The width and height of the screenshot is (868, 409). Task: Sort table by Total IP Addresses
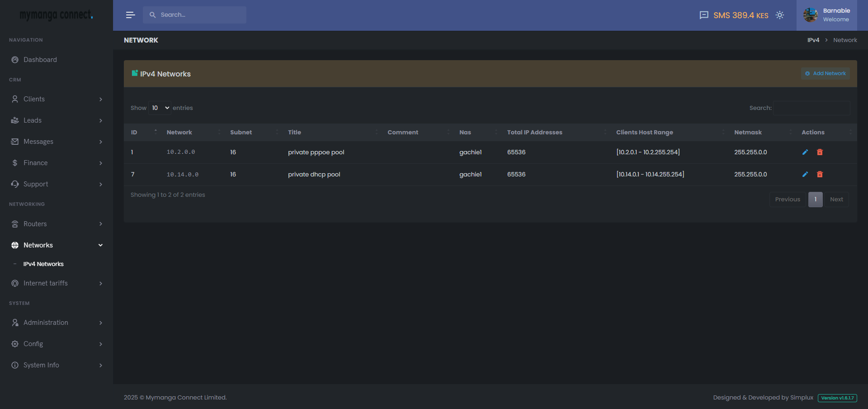click(534, 132)
